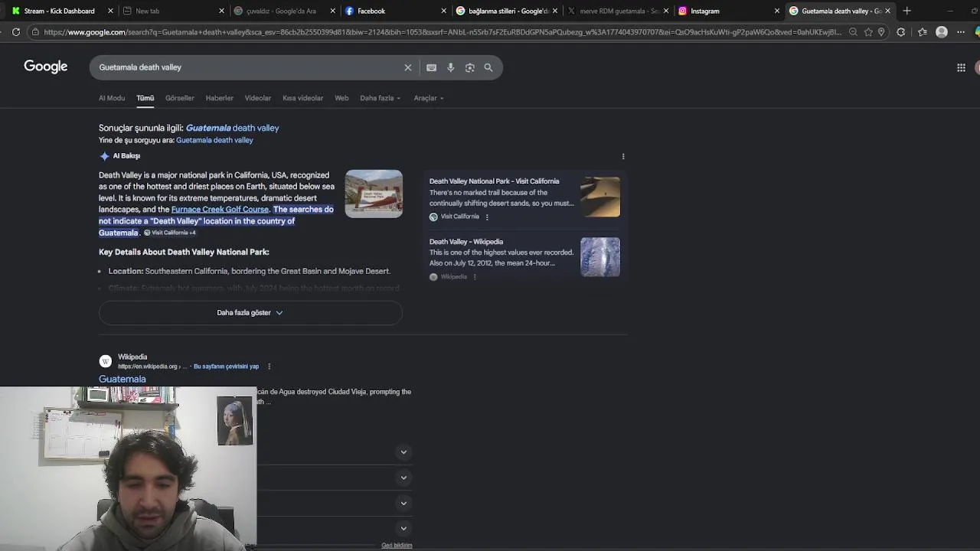This screenshot has width=980, height=551.
Task: Switch to the Instagram browser tab
Action: tap(727, 11)
